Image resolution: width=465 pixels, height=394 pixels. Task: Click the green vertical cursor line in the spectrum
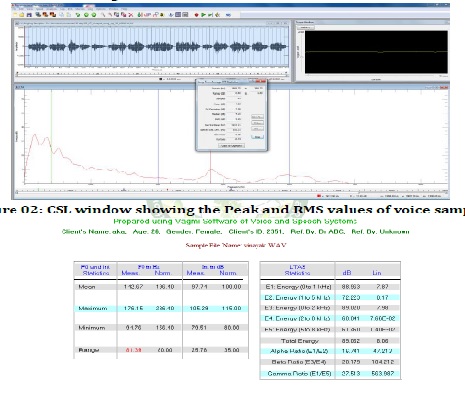pos(51,137)
